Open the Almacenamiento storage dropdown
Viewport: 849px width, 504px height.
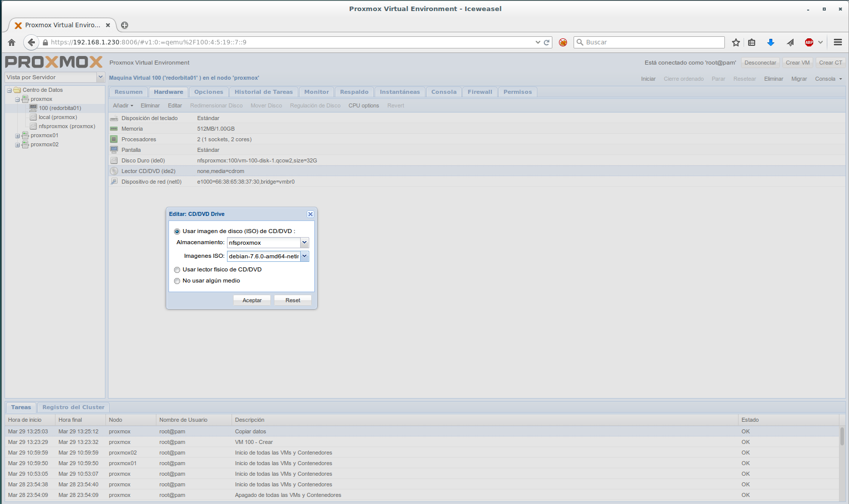click(x=304, y=243)
